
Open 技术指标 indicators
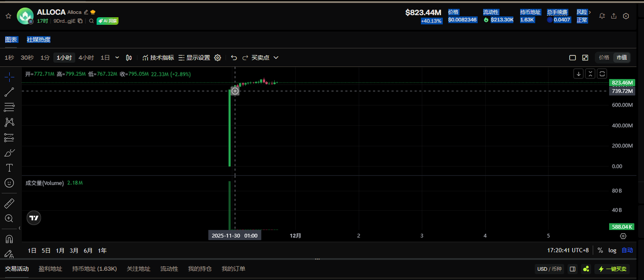point(158,58)
